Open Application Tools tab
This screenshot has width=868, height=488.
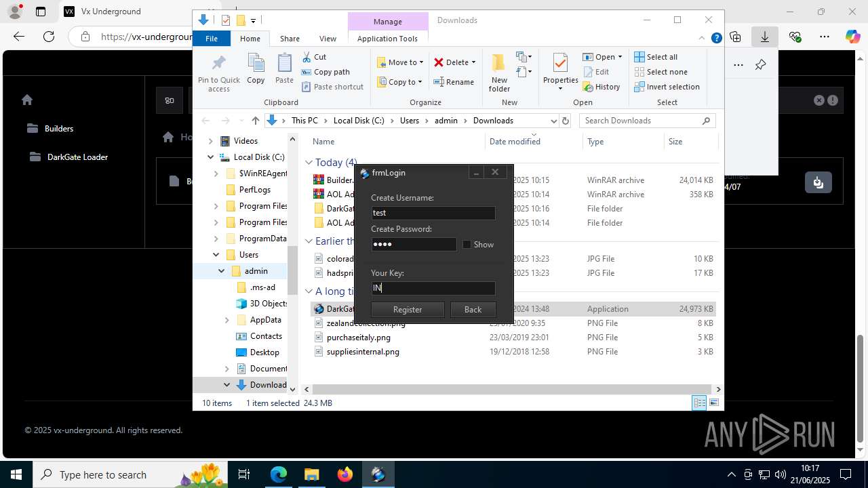click(x=387, y=39)
